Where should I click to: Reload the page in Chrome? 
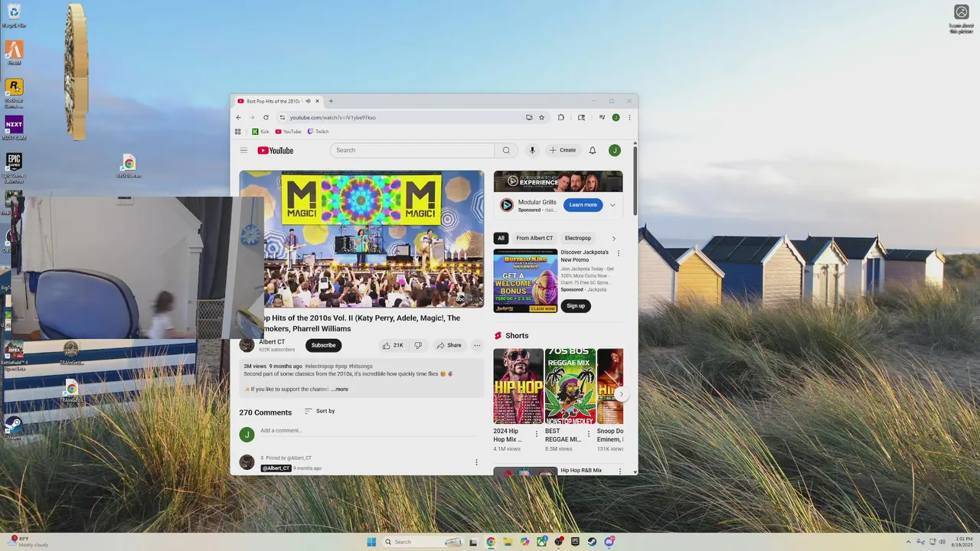266,117
